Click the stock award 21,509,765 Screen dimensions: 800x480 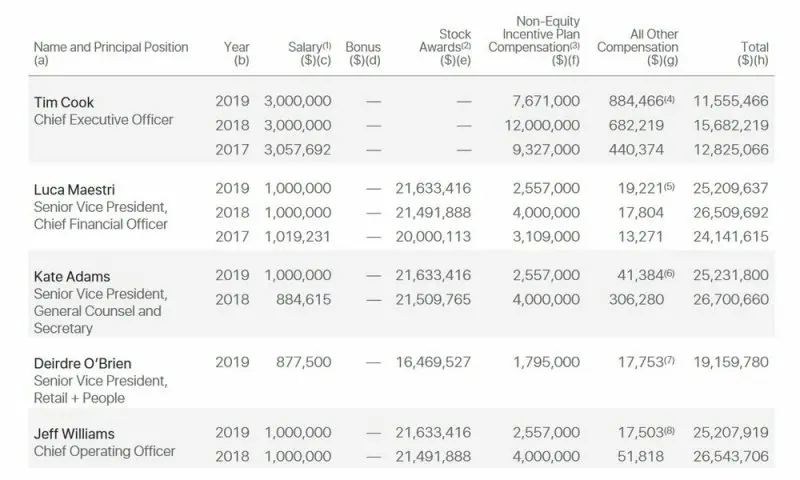pos(433,299)
